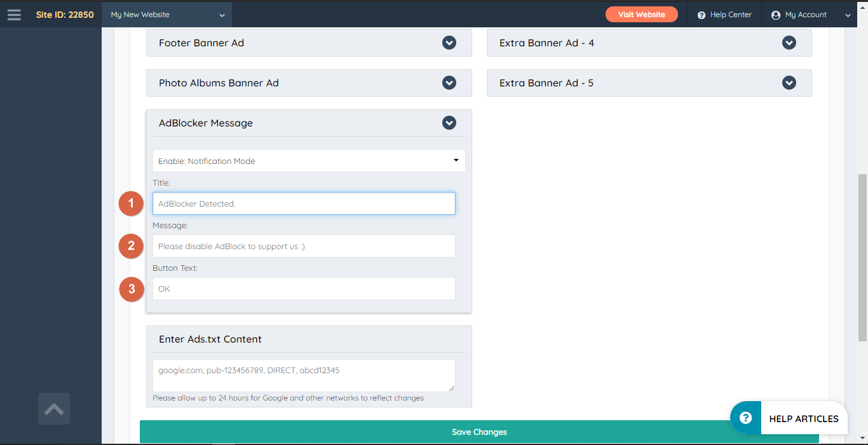Expand the Footer Banner Ad section
This screenshot has width=868, height=445.
449,43
